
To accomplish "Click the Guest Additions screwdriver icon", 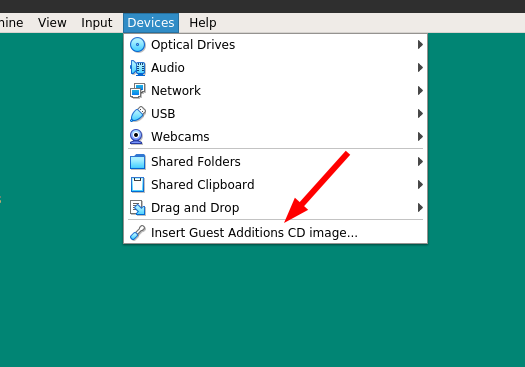I will (x=137, y=233).
